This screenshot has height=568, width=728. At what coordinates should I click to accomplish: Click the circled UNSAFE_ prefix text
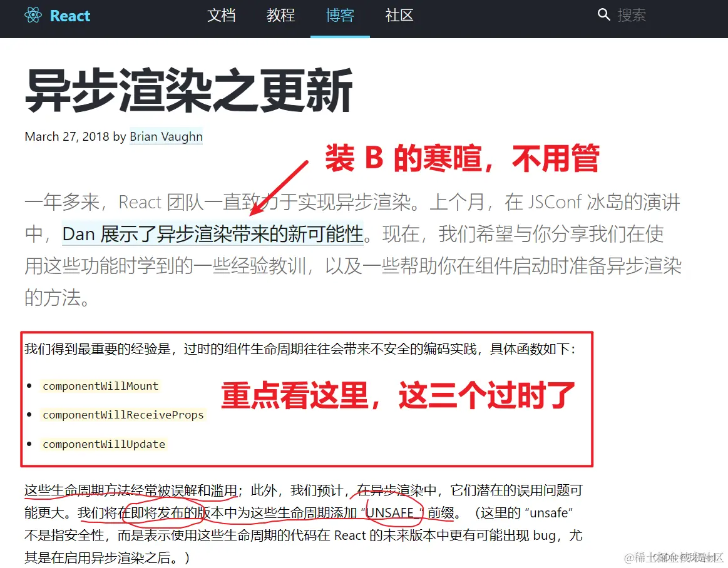(x=393, y=512)
